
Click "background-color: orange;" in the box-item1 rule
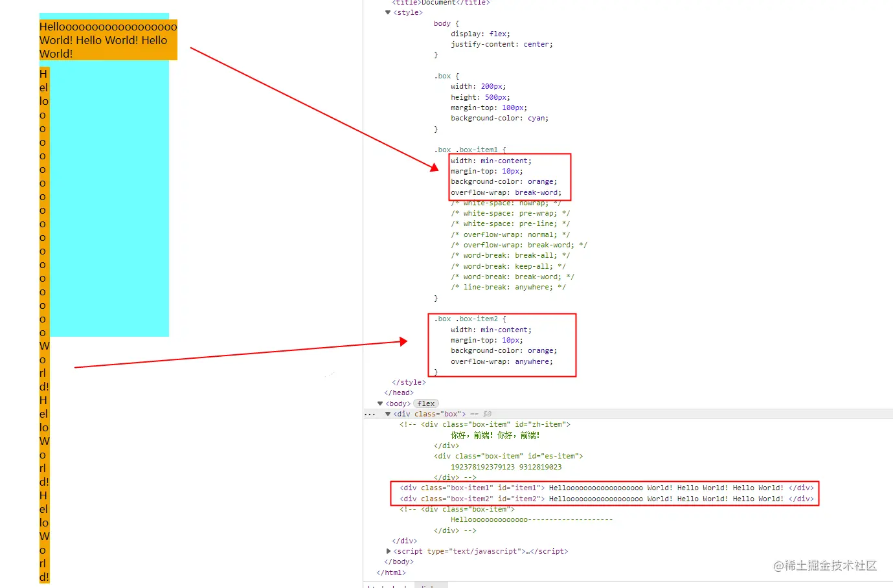pos(504,181)
